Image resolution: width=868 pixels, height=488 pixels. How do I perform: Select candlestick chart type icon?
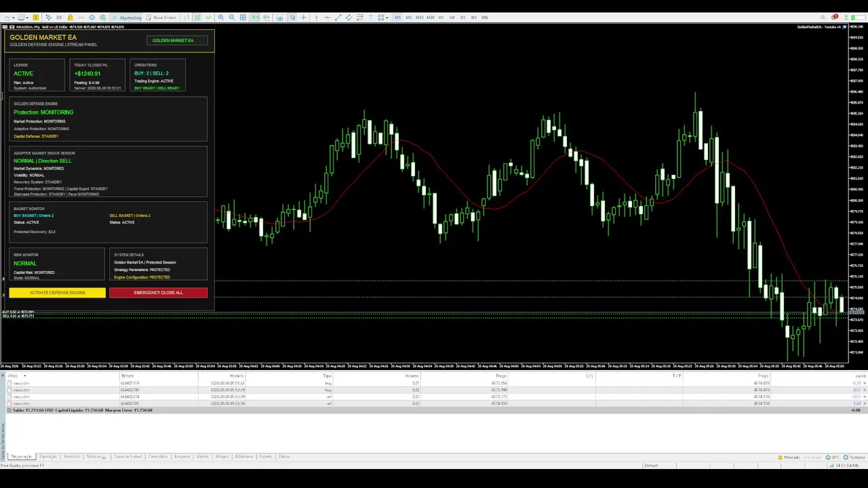[197, 18]
